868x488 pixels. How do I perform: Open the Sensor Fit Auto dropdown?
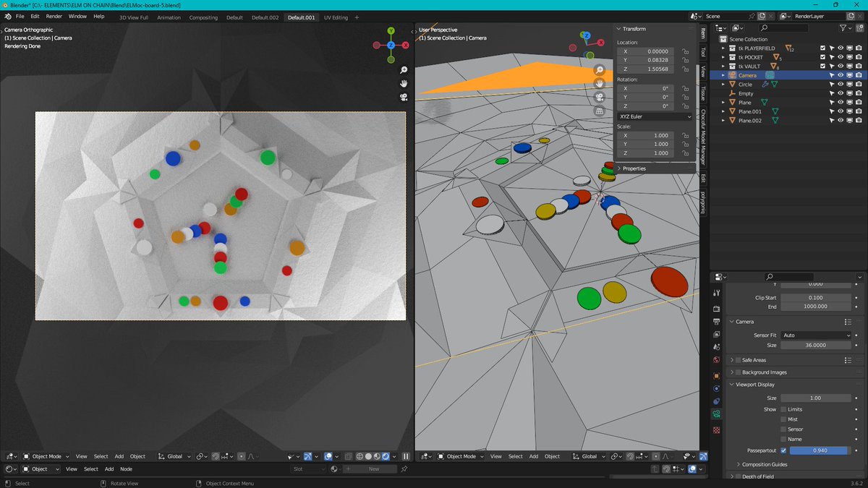(816, 335)
